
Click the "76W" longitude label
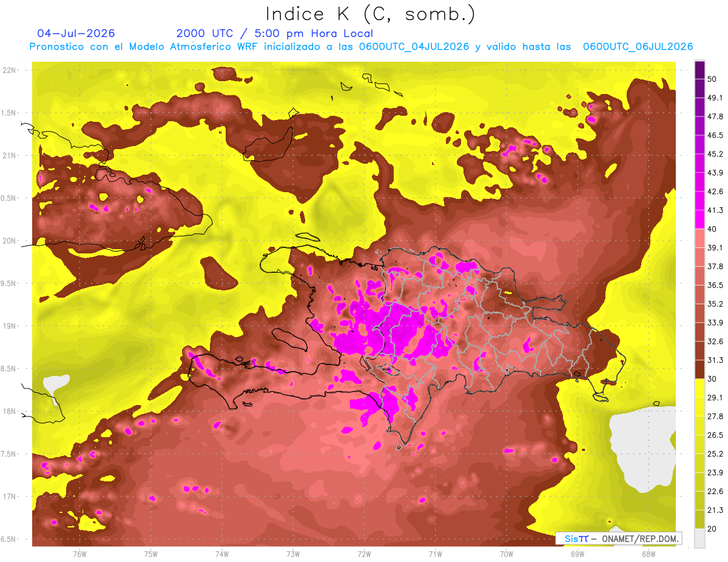click(x=79, y=554)
